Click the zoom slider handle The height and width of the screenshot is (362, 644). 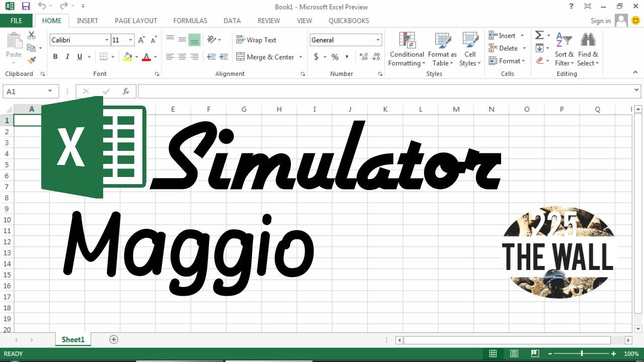(582, 353)
